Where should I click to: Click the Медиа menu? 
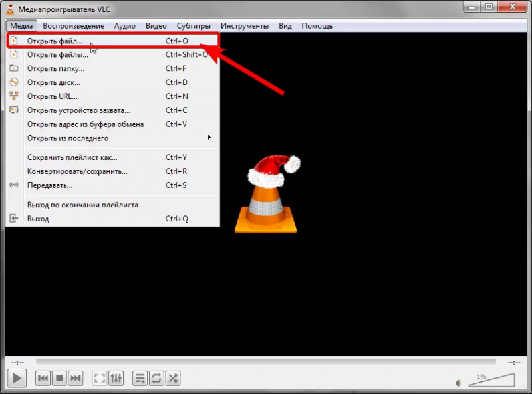click(x=21, y=26)
